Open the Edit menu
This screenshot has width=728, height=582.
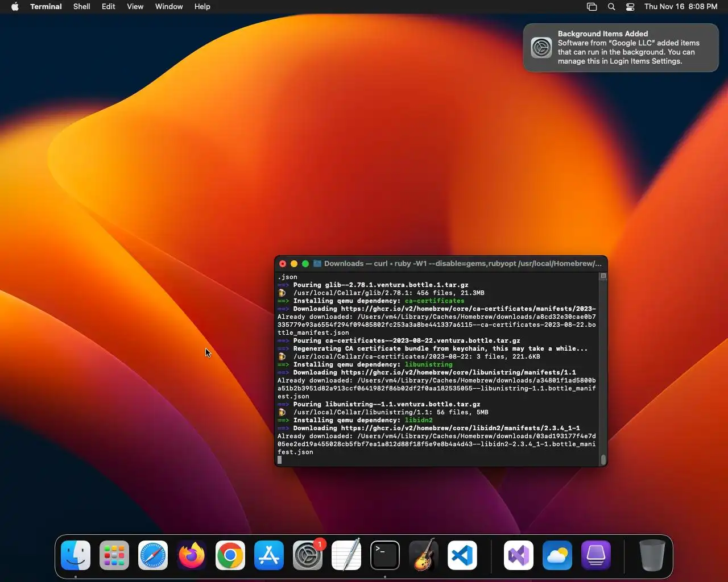click(x=109, y=7)
